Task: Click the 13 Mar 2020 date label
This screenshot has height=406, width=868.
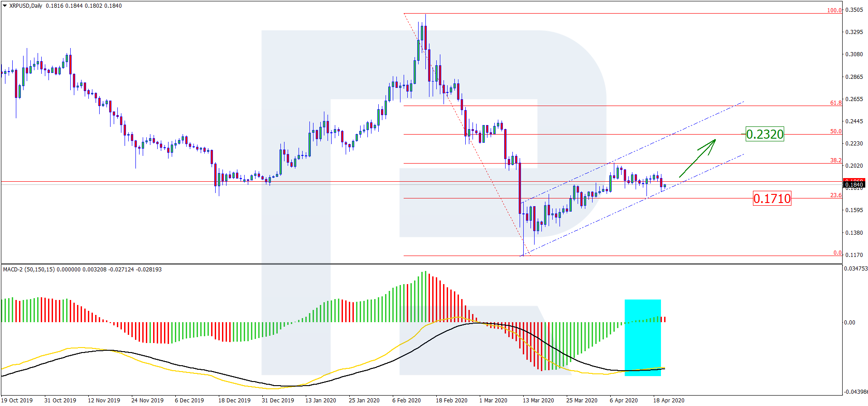Action: [538, 400]
